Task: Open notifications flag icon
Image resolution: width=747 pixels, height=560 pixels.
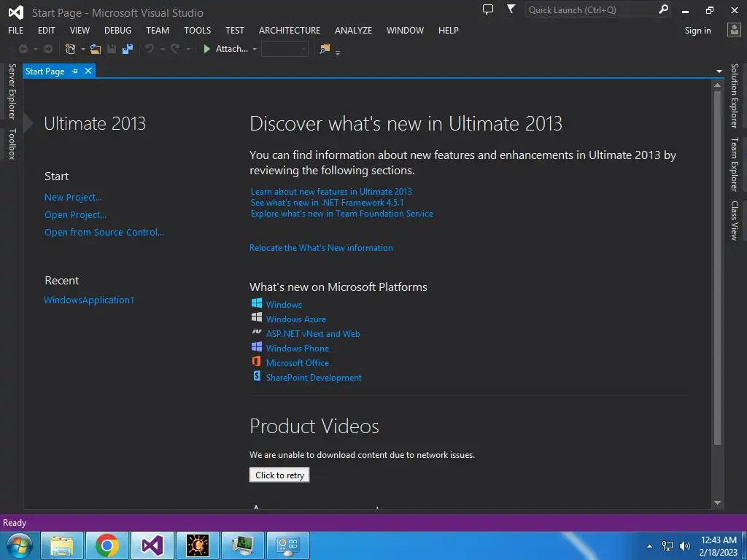Action: pyautogui.click(x=511, y=9)
